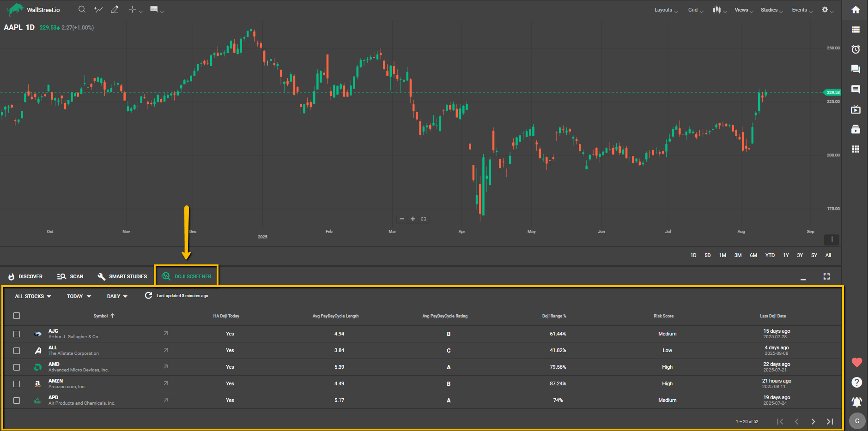The height and width of the screenshot is (431, 868).
Task: Open alarm clock alerts icon
Action: (x=856, y=49)
